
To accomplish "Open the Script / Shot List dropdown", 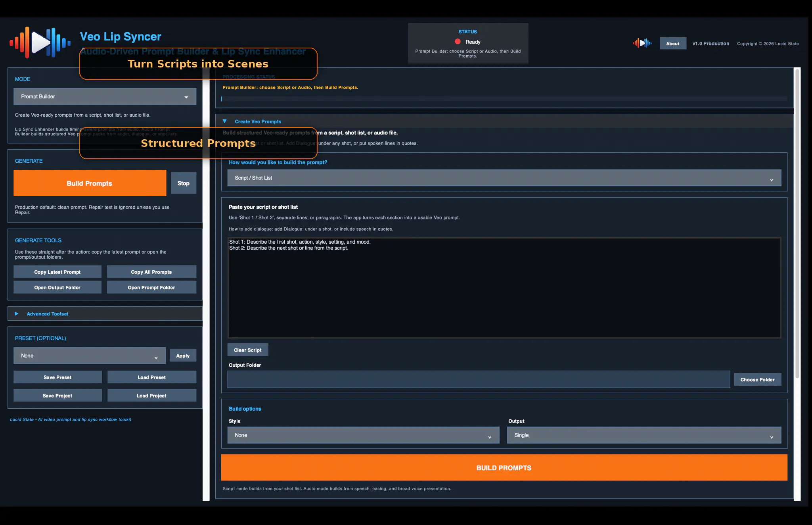I will 504,178.
